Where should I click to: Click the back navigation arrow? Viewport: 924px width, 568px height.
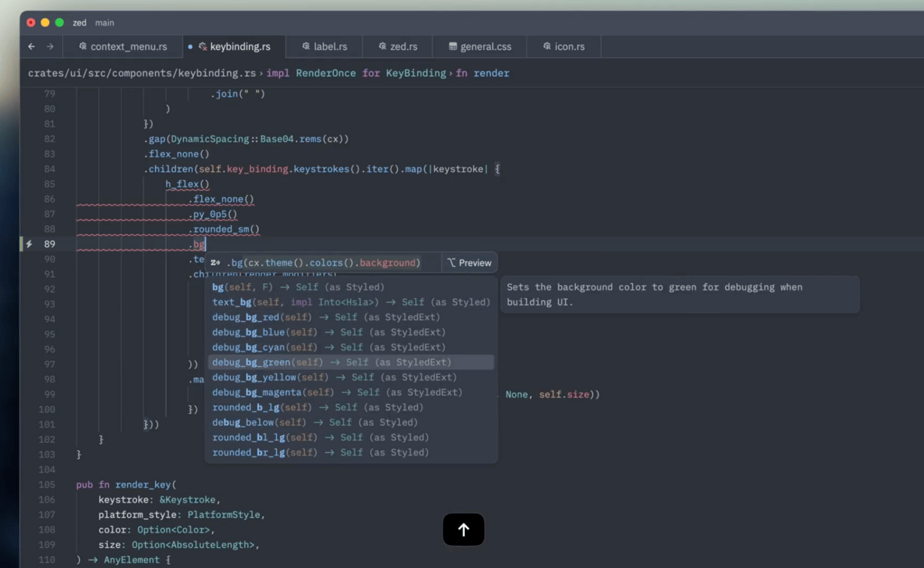click(31, 46)
